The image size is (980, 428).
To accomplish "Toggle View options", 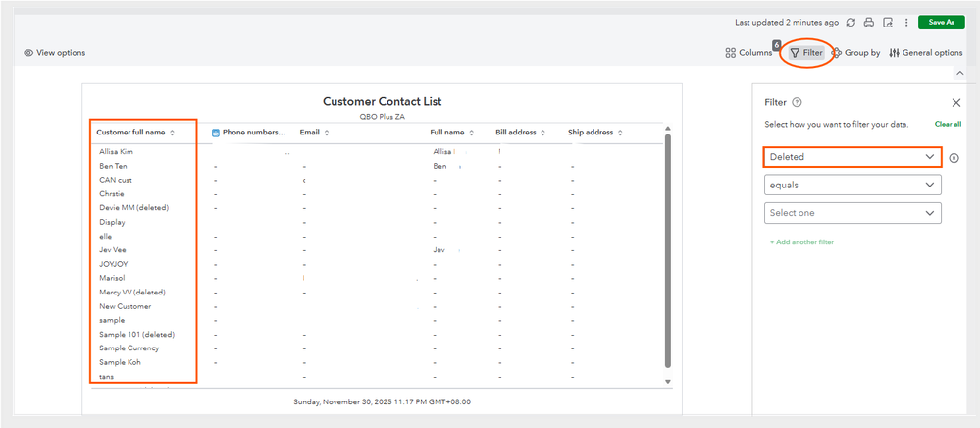I will tap(55, 53).
